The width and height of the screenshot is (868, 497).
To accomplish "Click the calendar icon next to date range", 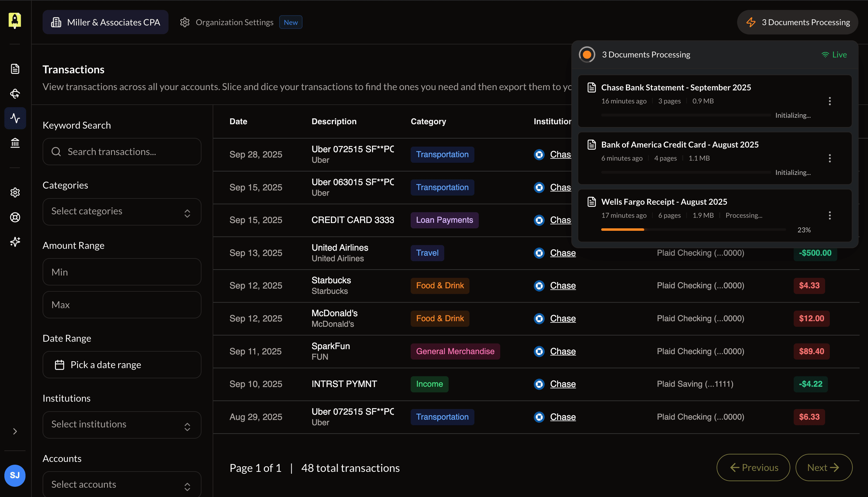I will tap(59, 365).
